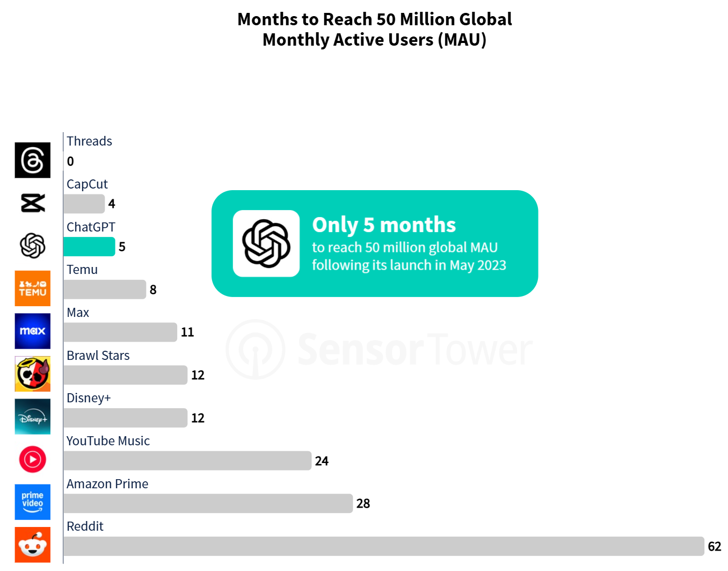
Task: Click the CapCut app icon
Action: (x=33, y=203)
